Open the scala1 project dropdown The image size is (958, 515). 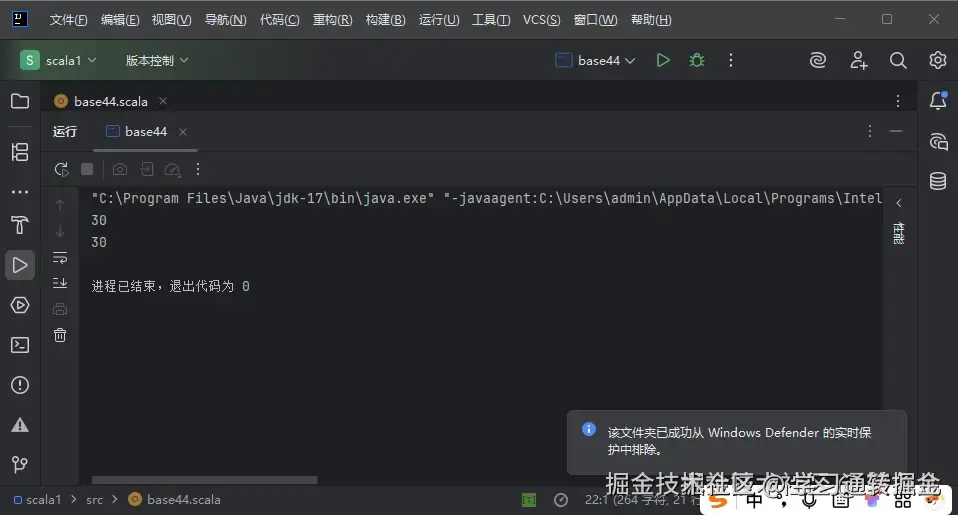click(59, 60)
